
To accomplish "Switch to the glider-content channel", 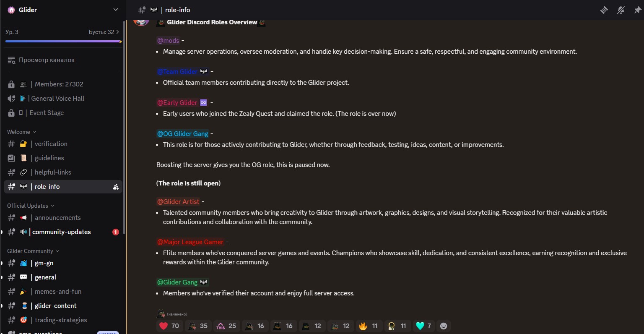I will coord(55,306).
